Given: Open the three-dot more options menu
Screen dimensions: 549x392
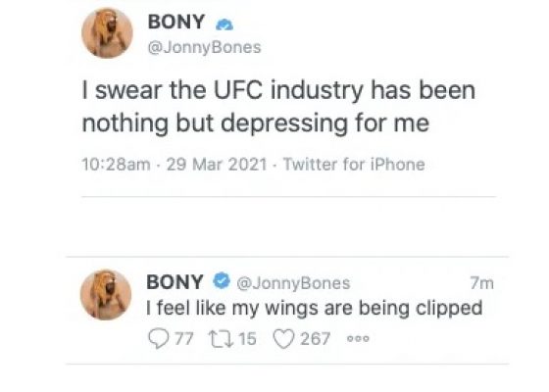Looking at the screenshot, I should click(358, 339).
